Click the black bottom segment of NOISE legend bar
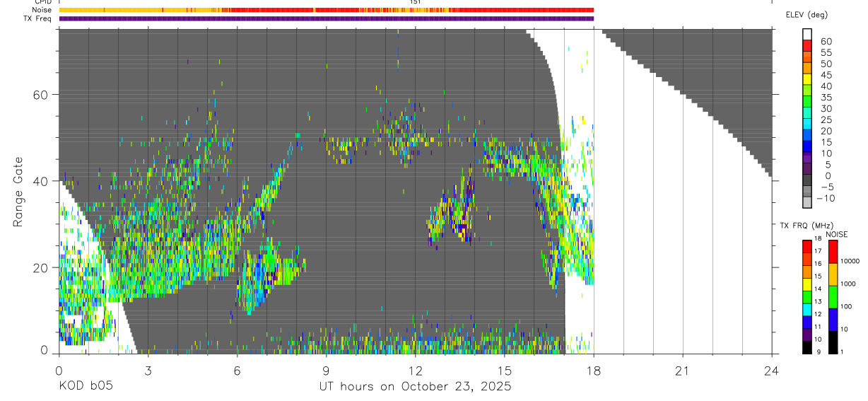The height and width of the screenshot is (401, 868). coord(833,342)
